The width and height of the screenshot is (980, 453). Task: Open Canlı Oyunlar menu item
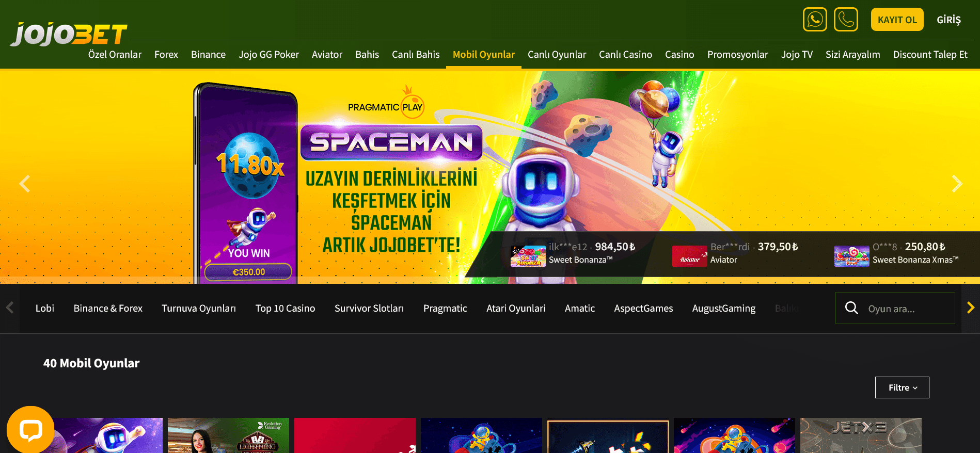557,54
